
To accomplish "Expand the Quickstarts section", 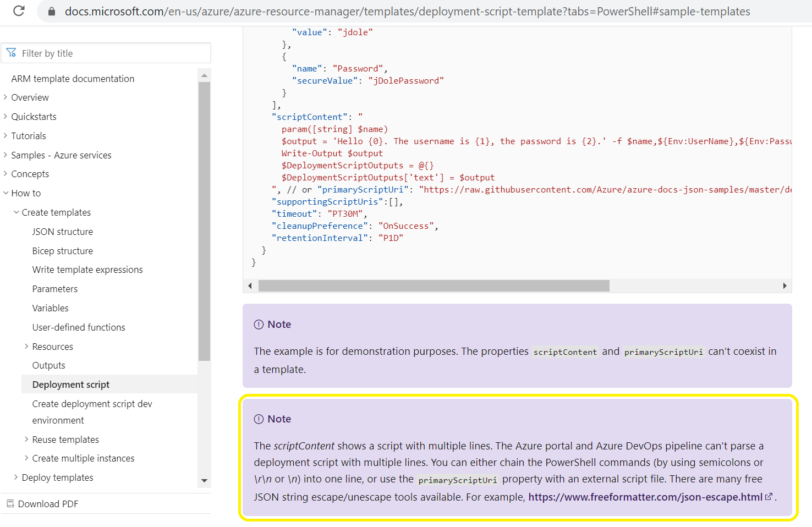I will pyautogui.click(x=6, y=117).
